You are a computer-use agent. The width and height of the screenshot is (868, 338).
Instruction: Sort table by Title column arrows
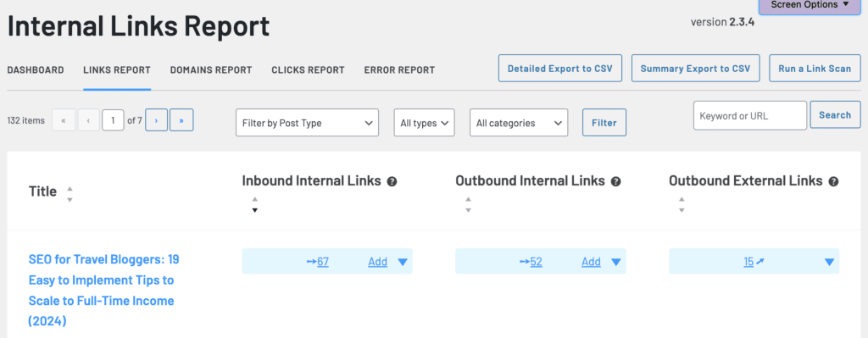pos(70,194)
